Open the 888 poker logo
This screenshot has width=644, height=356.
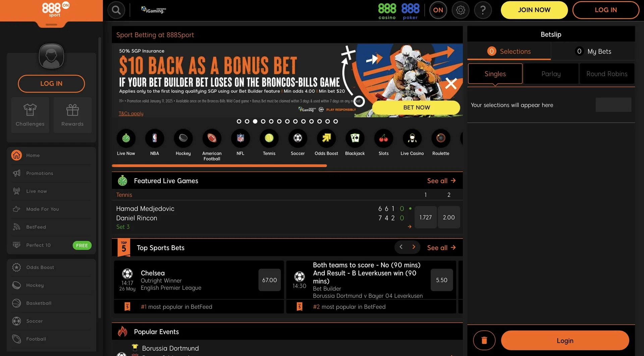pos(410,11)
